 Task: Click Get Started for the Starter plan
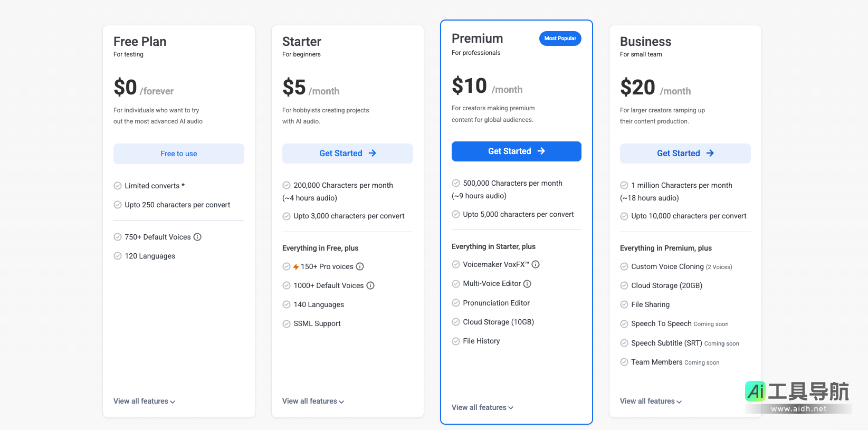(x=347, y=154)
